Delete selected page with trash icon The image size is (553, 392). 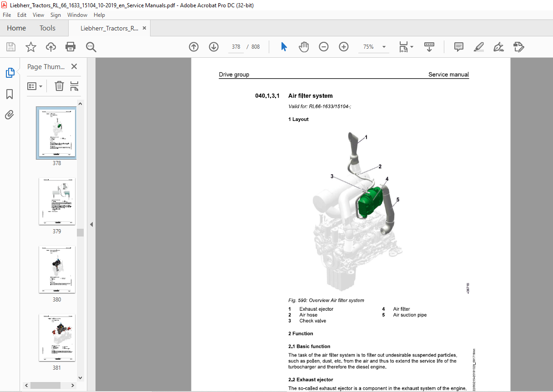59,86
